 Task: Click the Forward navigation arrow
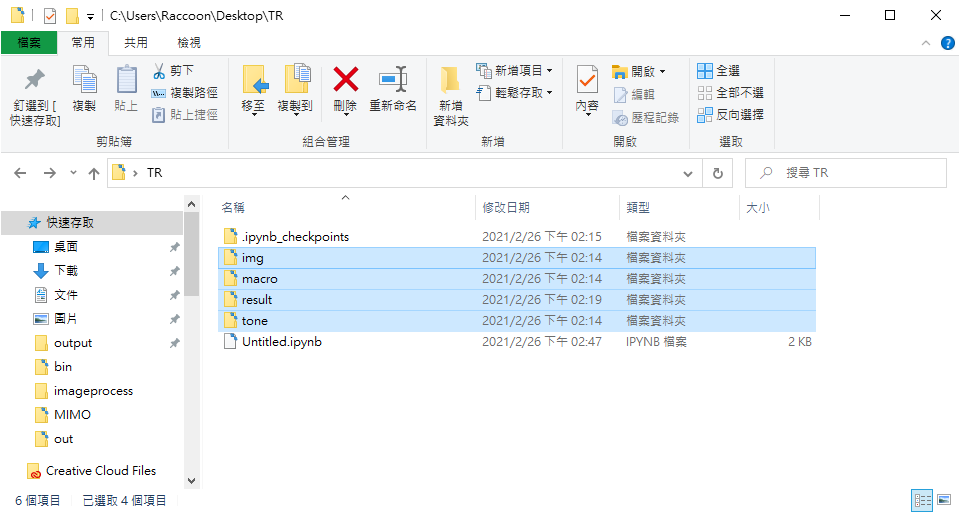point(50,173)
